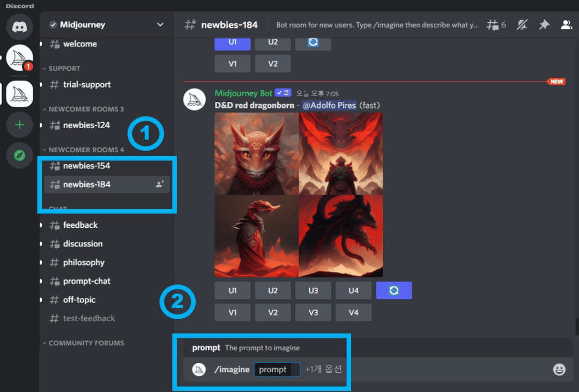This screenshot has width=579, height=392.
Task: Collapse NEWCOMER ROOMS 3 category
Action: (83, 109)
